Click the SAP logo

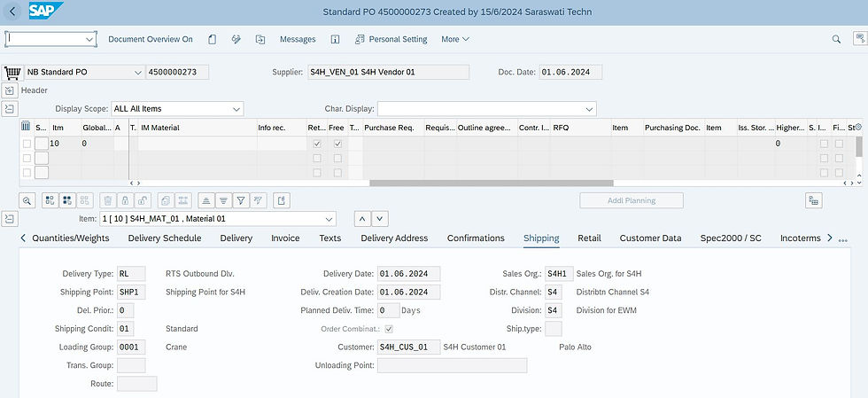45,11
